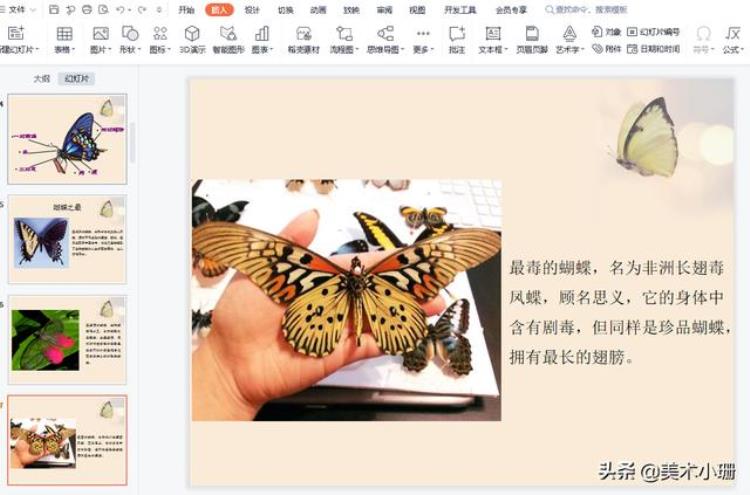Click 日期和时间 date and time

pos(654,48)
